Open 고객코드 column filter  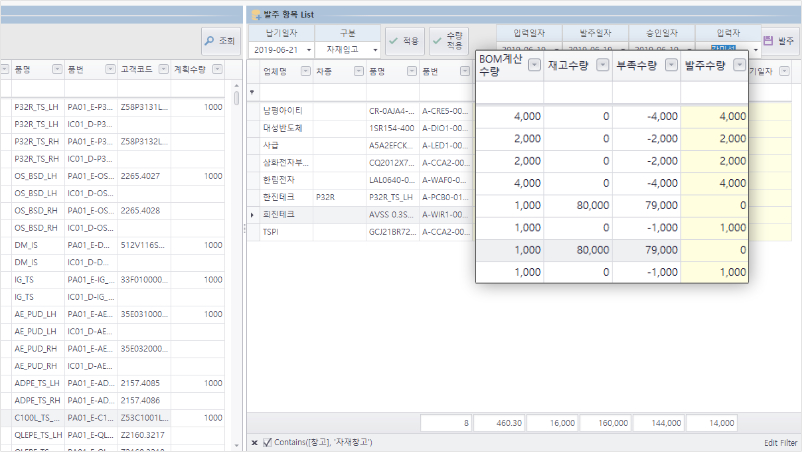(x=164, y=69)
